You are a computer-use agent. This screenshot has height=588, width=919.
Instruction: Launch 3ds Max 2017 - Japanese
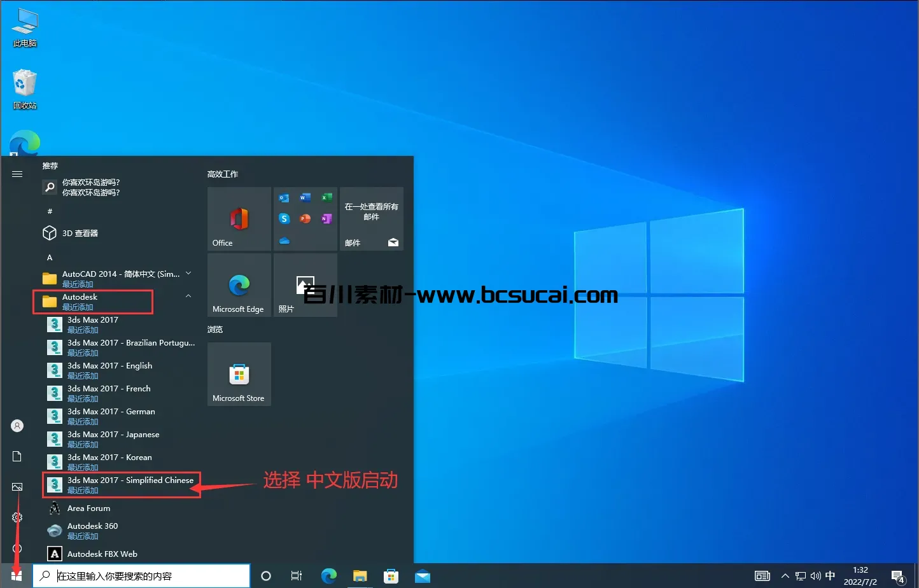pos(121,439)
